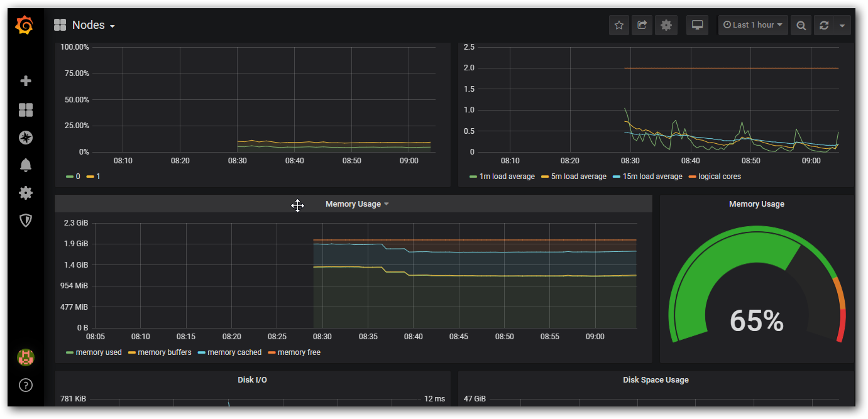Open the Memory Usage graph panel menu
Screen dimensions: 868x419
click(357, 204)
